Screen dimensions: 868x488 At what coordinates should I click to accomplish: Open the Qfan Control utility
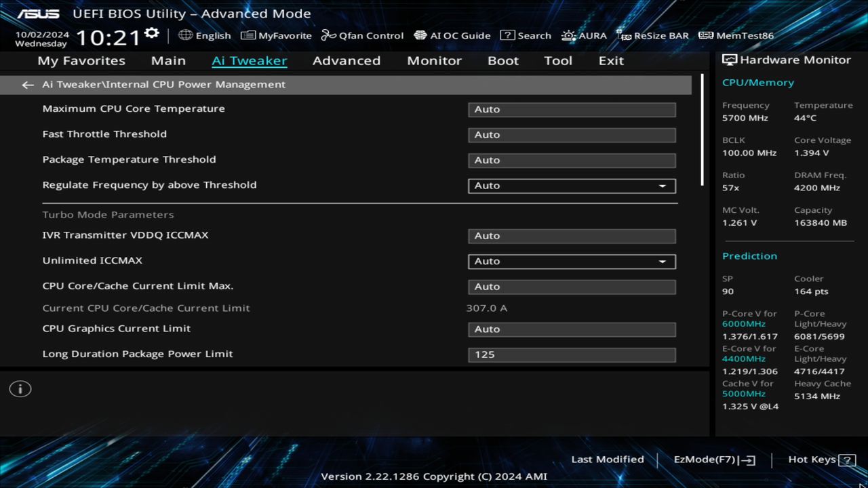363,35
